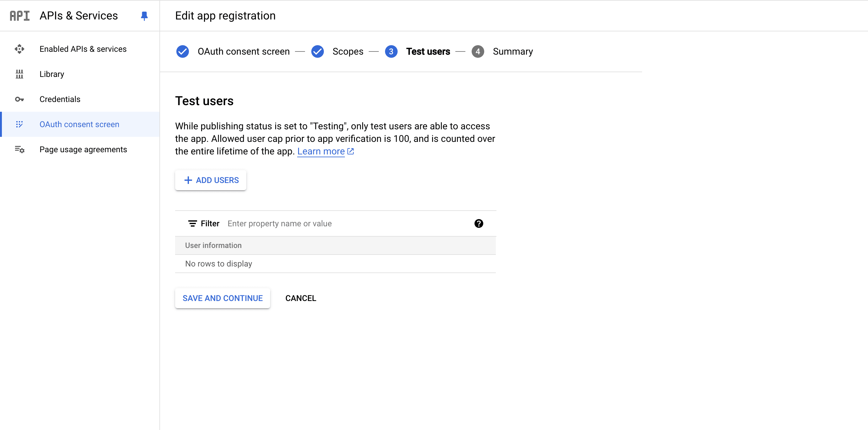This screenshot has height=430, width=868.
Task: Click the API logo icon
Action: click(x=19, y=15)
